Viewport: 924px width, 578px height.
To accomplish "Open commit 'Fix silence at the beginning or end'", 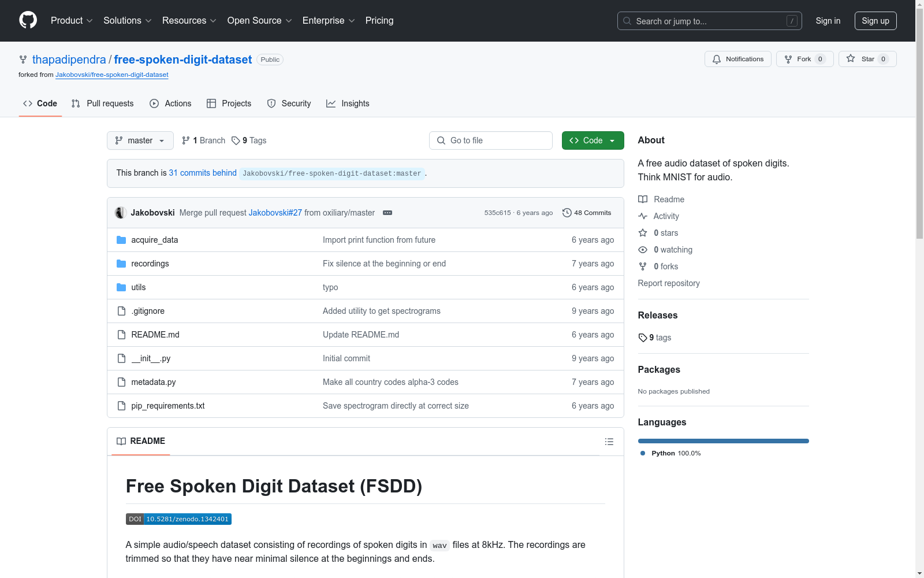I will [x=384, y=264].
